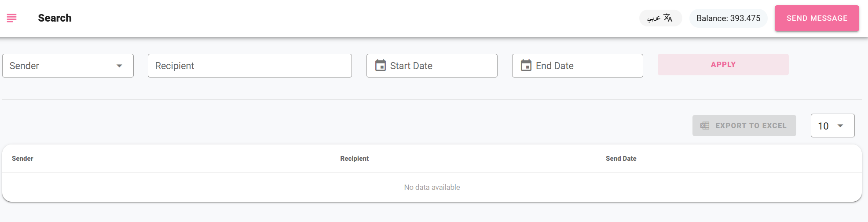Switch language to Arabic
Viewport: 868px width, 222px height.
point(660,18)
